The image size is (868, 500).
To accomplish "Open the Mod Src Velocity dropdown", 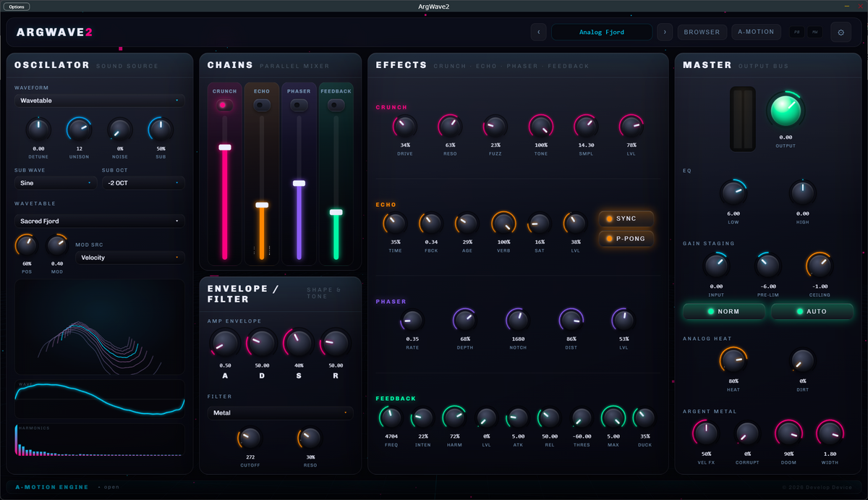I will [130, 258].
